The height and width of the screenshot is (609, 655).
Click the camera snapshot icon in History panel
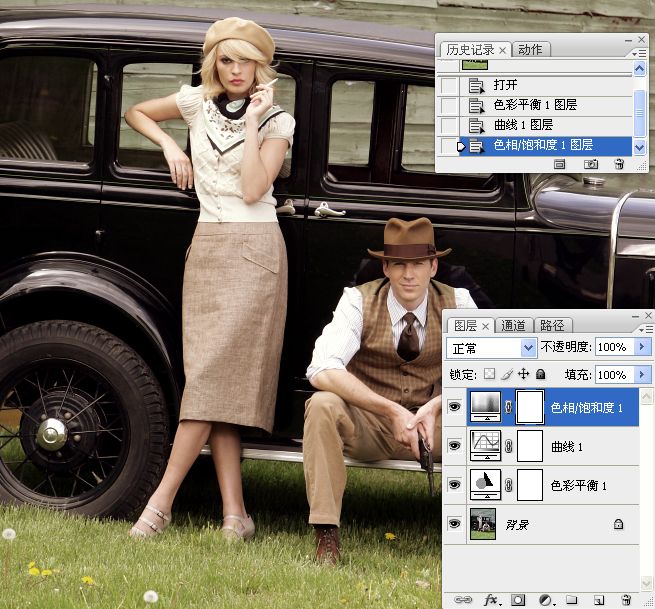tap(591, 164)
